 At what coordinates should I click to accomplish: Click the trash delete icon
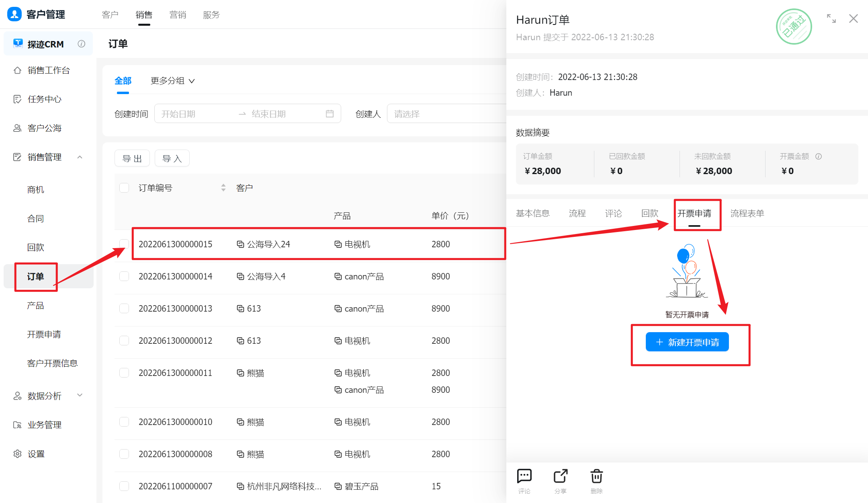(596, 476)
